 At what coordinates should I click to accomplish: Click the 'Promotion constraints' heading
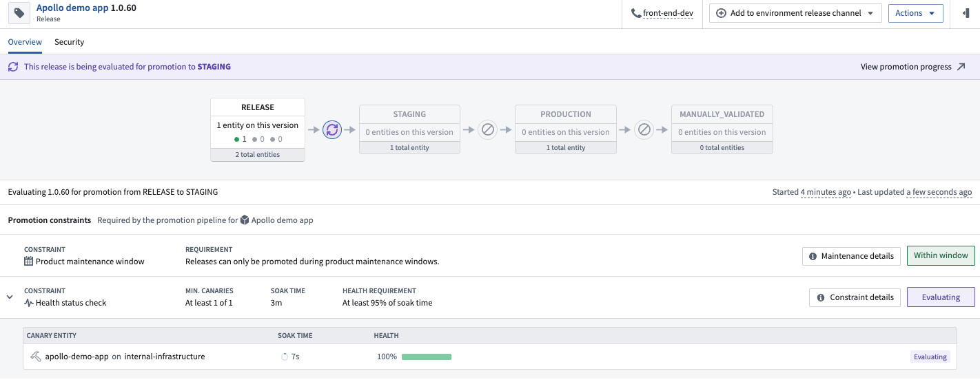point(50,220)
